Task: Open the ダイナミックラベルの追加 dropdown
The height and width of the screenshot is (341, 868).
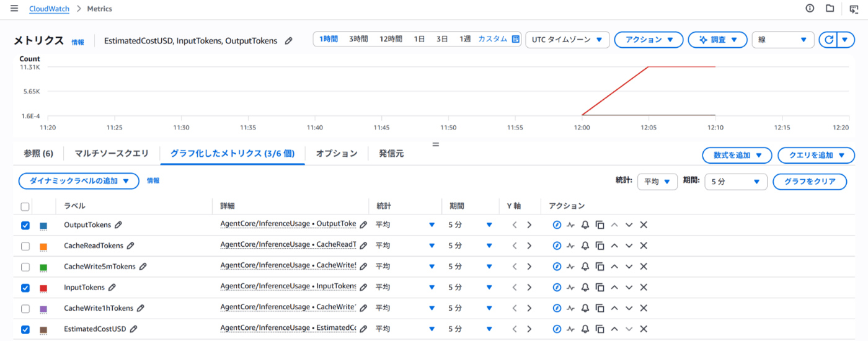Action: click(79, 181)
